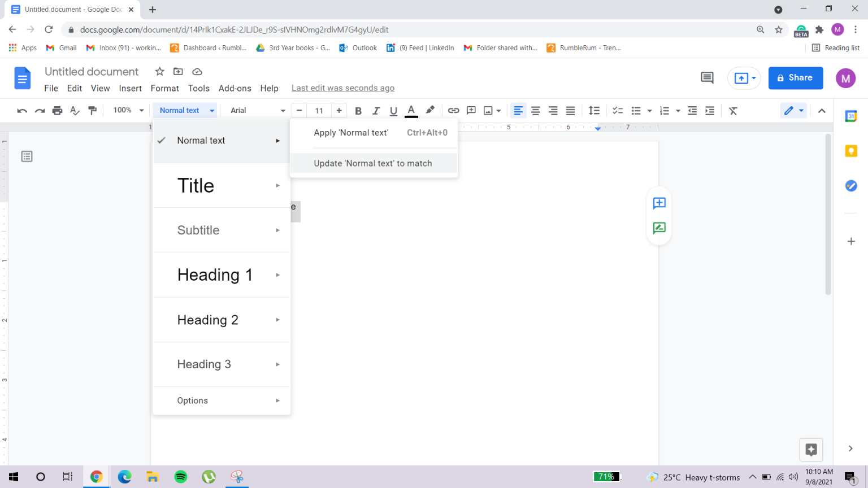Viewport: 868px width, 488px height.
Task: Click the Share button
Action: point(796,78)
